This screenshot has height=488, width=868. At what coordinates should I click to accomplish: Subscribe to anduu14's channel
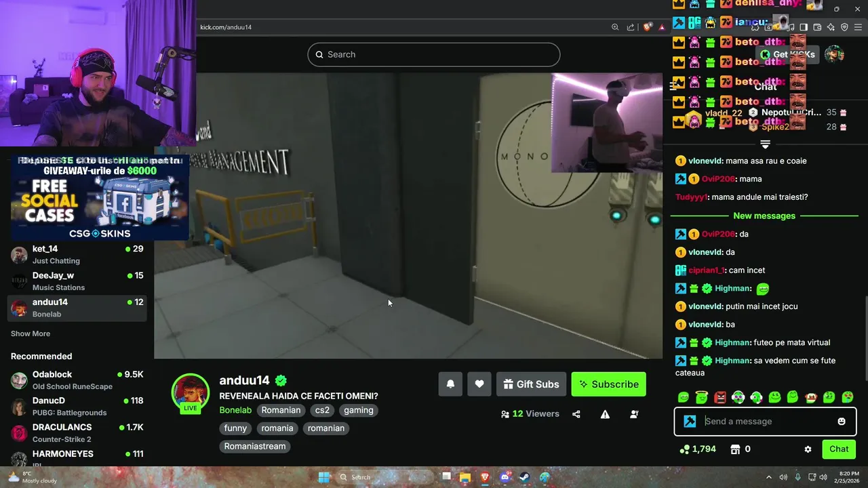608,384
